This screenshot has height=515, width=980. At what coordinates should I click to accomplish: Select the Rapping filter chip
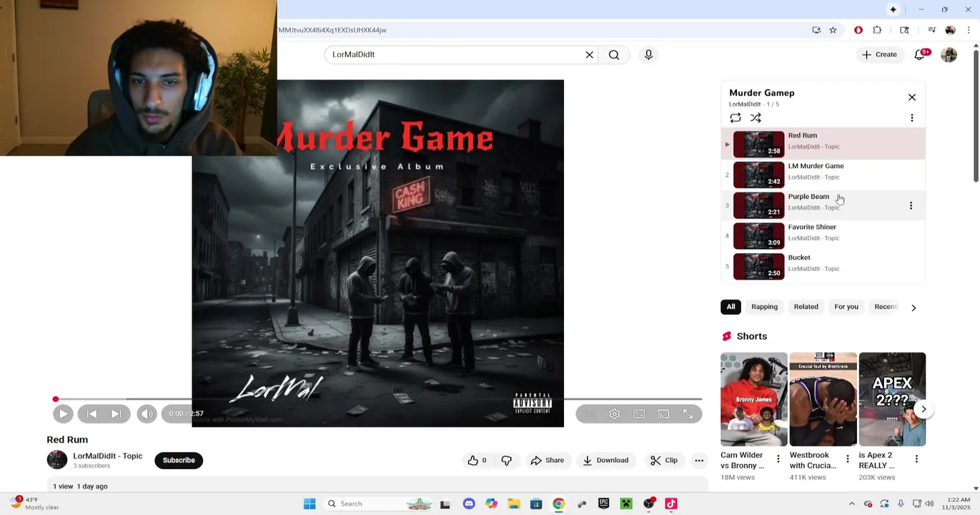click(764, 307)
